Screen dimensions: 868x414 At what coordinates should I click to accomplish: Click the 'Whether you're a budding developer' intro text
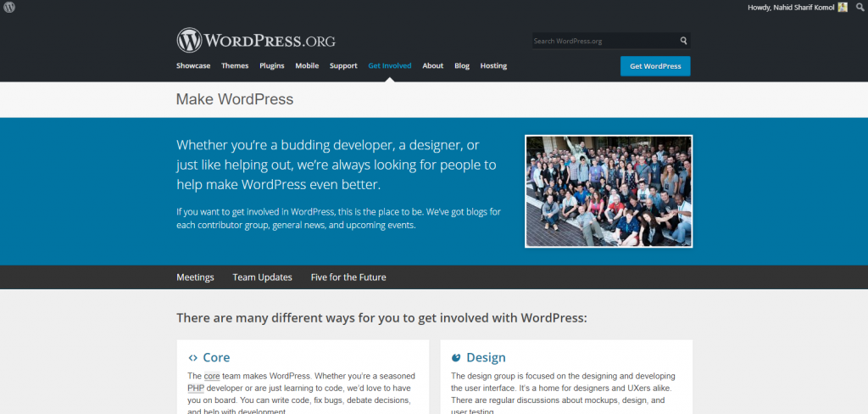pos(336,165)
